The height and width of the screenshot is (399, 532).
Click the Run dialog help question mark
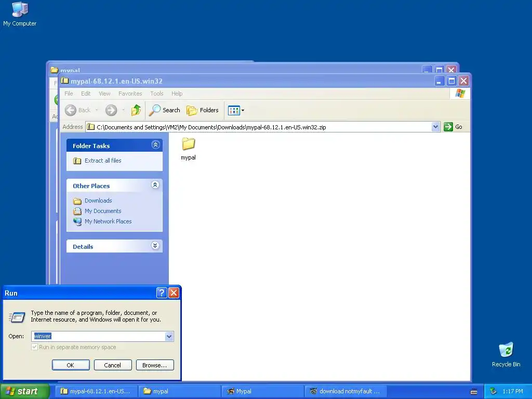pos(162,292)
